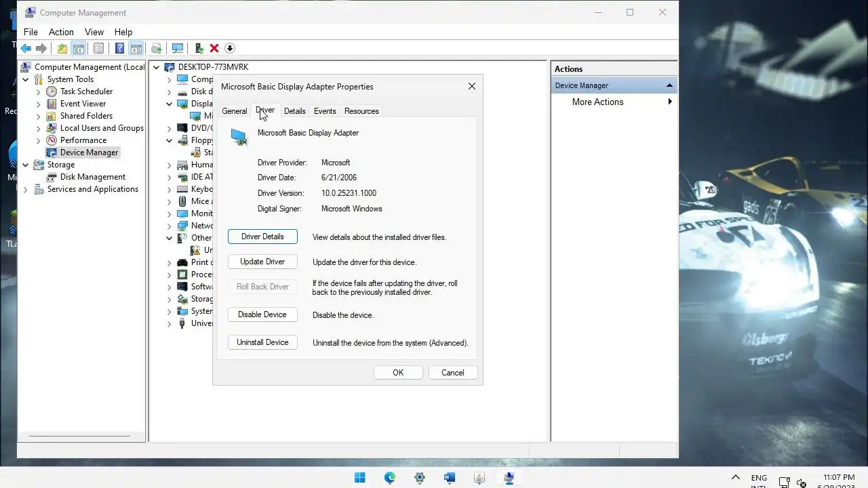Click the Print queues category icon
The image size is (868, 488).
click(x=182, y=262)
